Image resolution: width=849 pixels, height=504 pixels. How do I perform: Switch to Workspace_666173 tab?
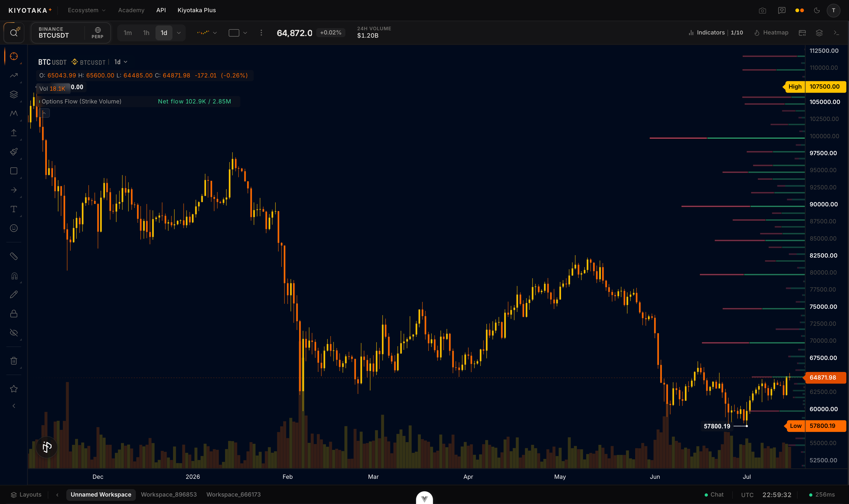click(x=233, y=494)
